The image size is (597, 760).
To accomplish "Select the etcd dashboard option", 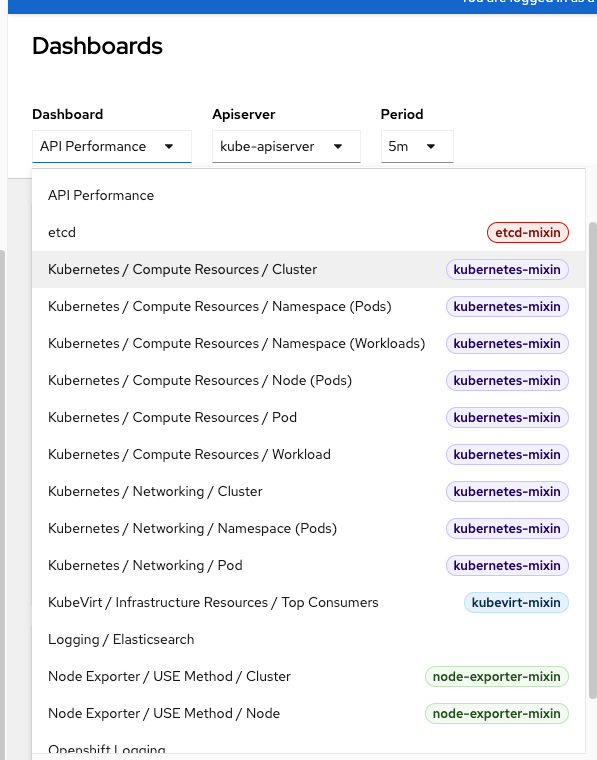I will coord(308,233).
